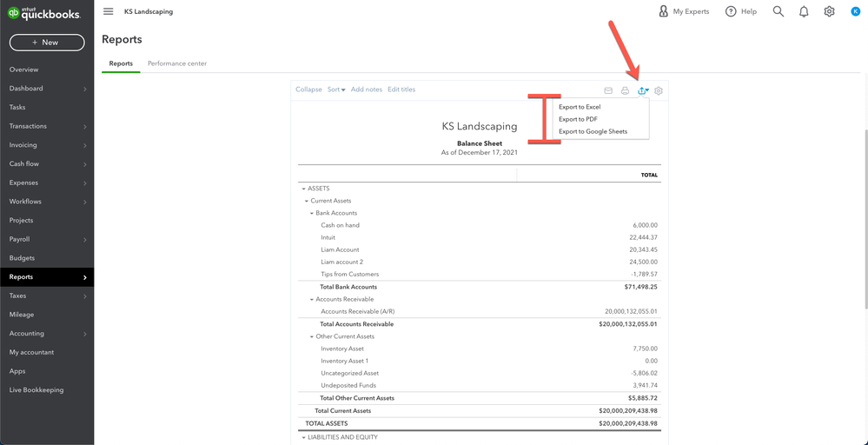The width and height of the screenshot is (868, 445).
Task: Click the + New button
Action: [47, 43]
